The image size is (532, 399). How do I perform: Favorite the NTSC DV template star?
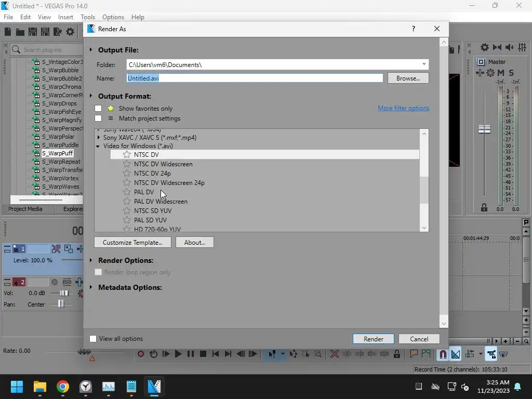pyautogui.click(x=127, y=154)
